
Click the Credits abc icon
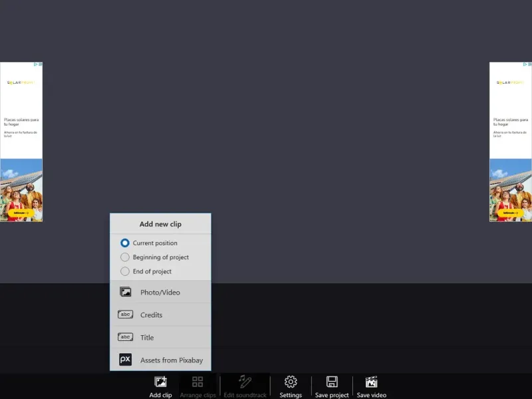pos(125,315)
